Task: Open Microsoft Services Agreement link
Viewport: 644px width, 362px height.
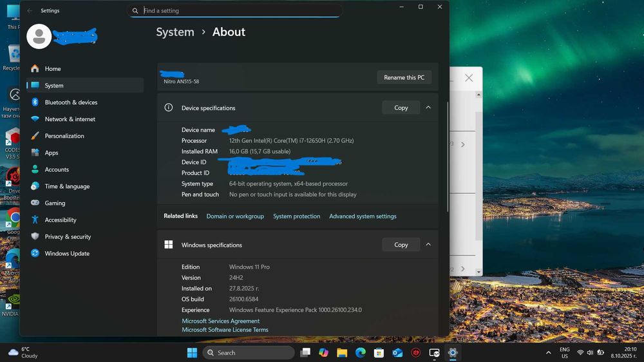Action: point(220,321)
